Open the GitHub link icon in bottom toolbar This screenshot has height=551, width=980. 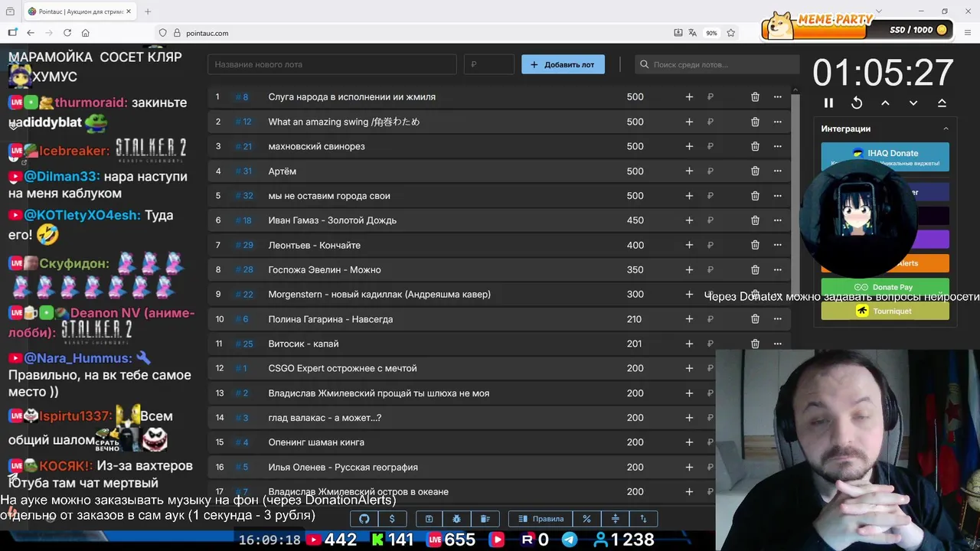pyautogui.click(x=364, y=519)
